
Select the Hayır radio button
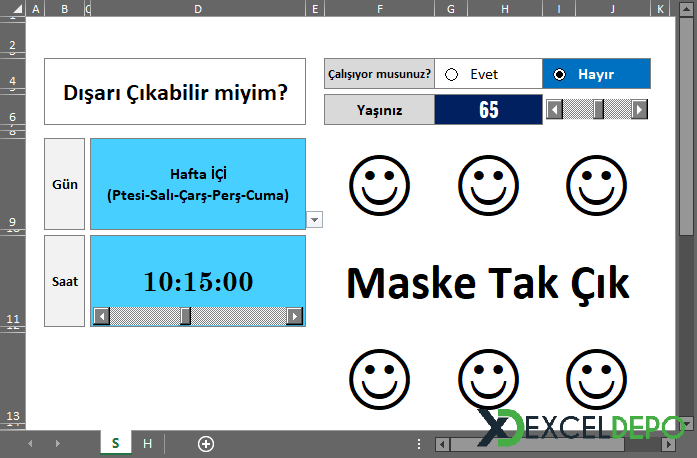click(x=559, y=74)
